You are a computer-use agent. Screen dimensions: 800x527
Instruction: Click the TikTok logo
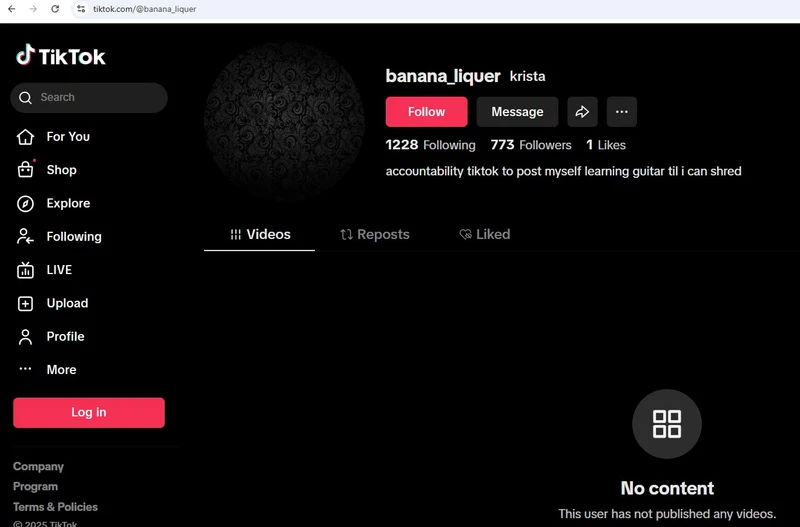61,55
